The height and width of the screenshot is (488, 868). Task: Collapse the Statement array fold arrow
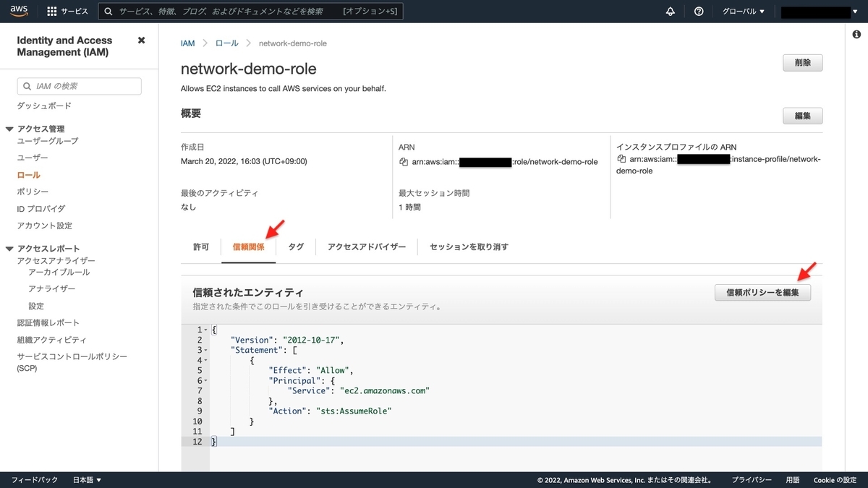[x=206, y=350]
